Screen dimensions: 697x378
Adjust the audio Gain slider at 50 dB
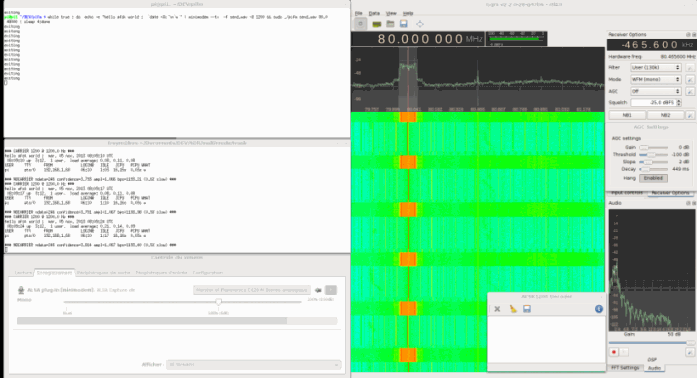[x=651, y=342]
